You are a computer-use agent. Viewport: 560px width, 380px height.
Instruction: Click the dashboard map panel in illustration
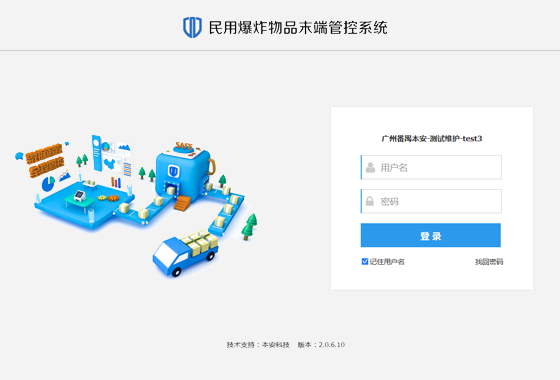pos(112,156)
